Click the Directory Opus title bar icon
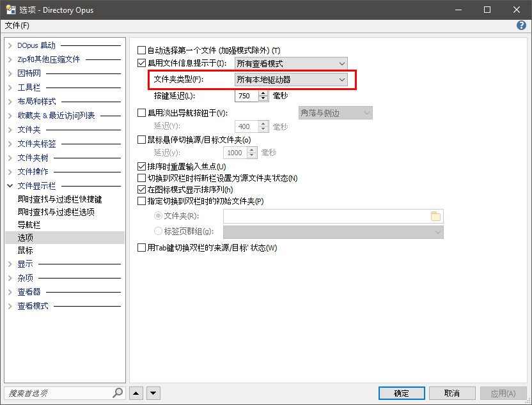This screenshot has height=405, width=532. [x=11, y=10]
